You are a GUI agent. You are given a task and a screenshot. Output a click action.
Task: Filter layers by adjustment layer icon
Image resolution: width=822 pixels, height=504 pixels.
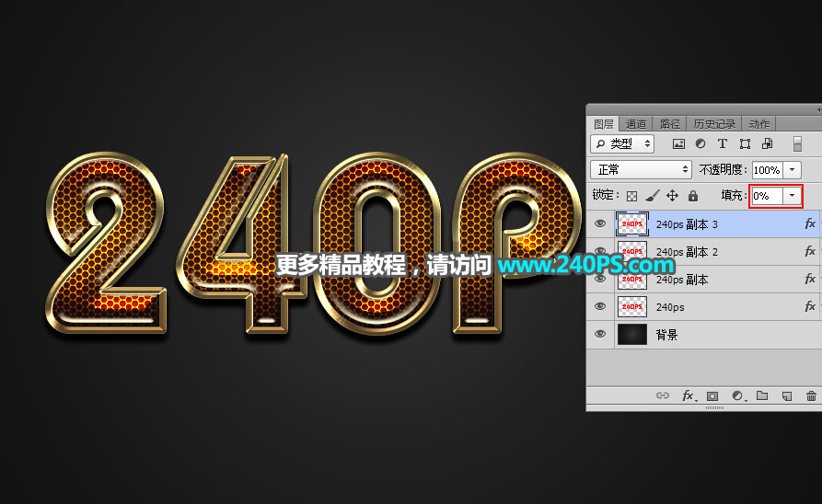click(700, 143)
